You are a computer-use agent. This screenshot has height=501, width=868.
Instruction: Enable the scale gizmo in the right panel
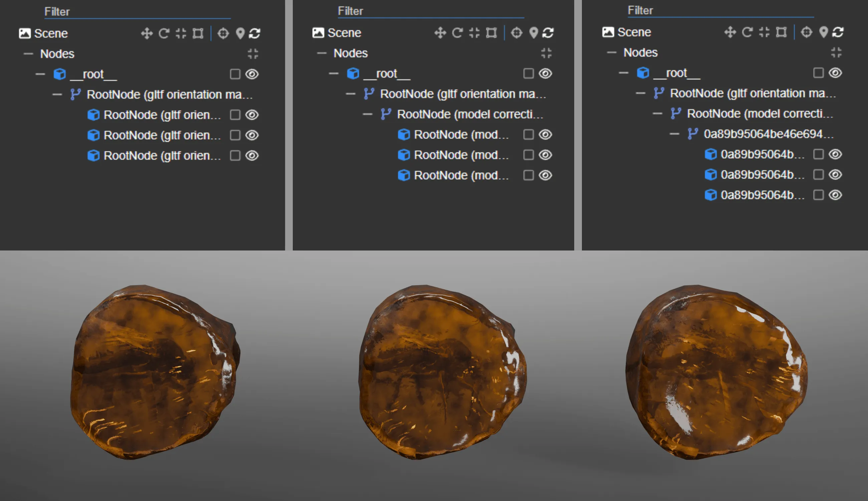pos(764,32)
